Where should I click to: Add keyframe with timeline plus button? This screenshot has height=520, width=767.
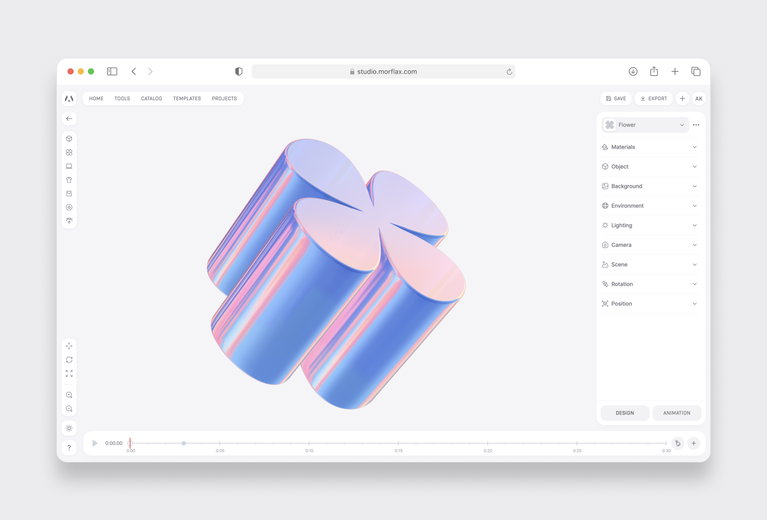pyautogui.click(x=693, y=443)
